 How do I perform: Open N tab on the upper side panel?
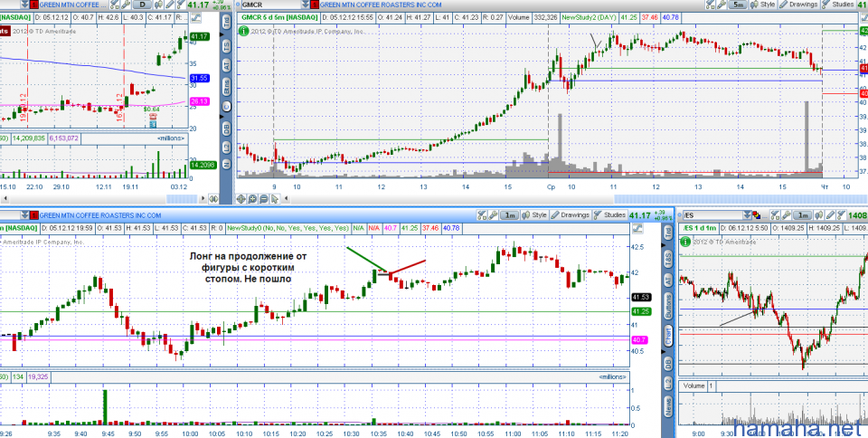tap(227, 164)
